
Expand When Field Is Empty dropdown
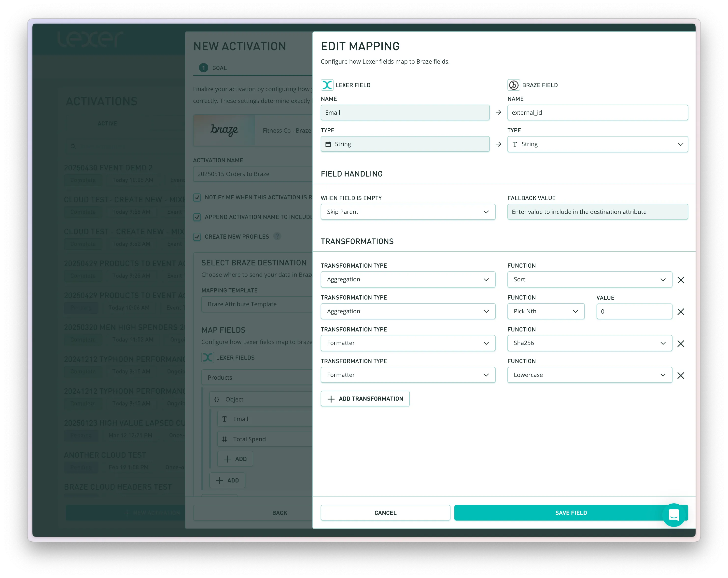click(x=407, y=212)
